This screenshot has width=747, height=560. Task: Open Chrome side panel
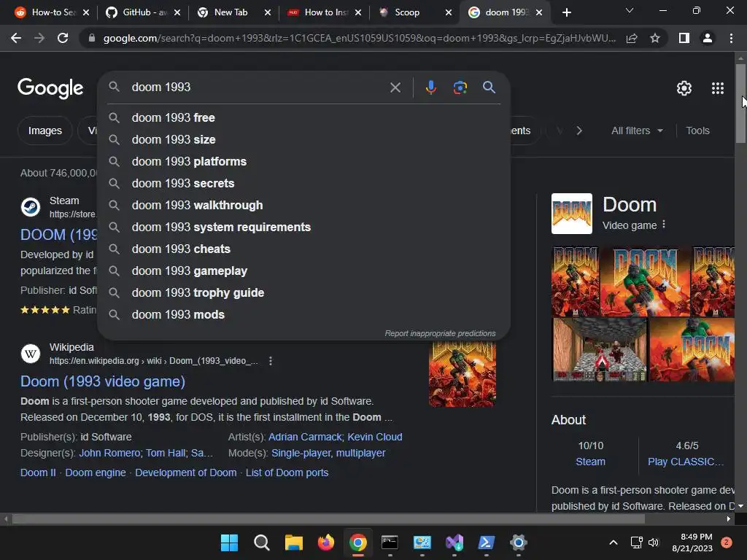[x=684, y=38]
